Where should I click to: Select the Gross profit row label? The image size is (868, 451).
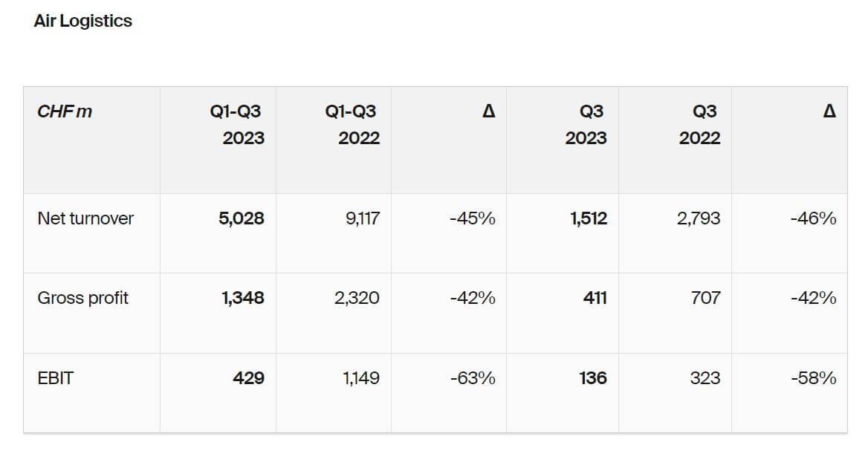pyautogui.click(x=82, y=298)
